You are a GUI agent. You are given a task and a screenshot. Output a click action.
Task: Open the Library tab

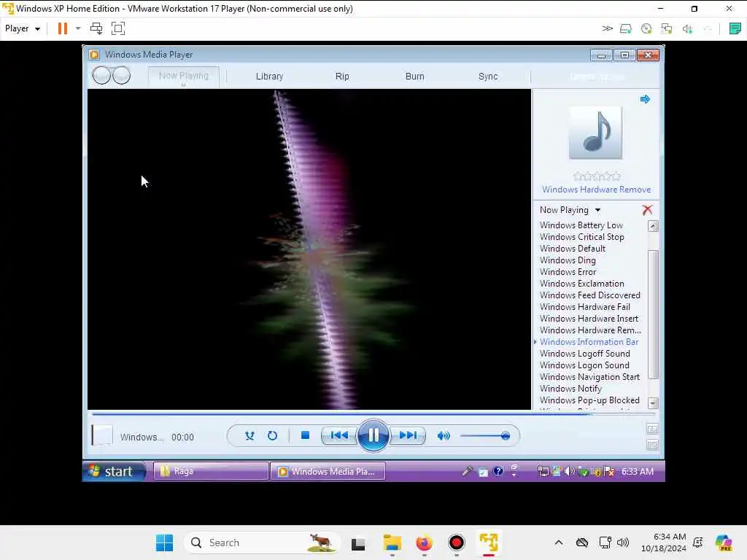click(269, 76)
